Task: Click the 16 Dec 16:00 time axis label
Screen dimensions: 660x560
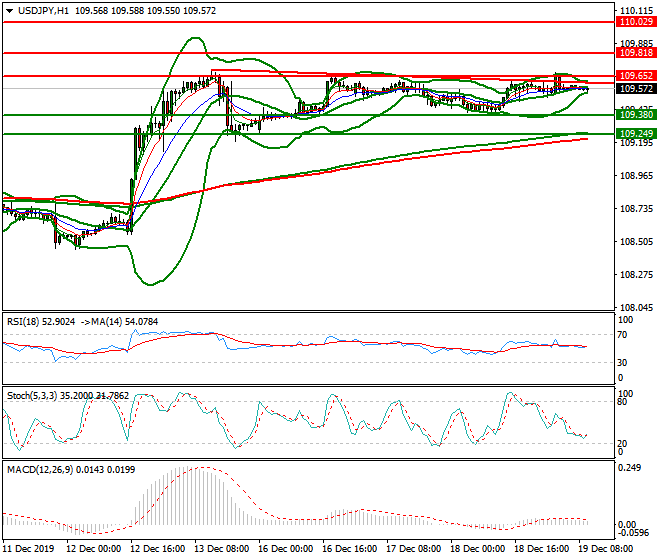Action: [349, 549]
